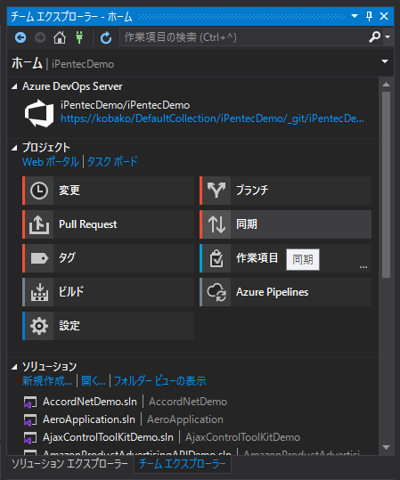
Task: Click the タグ label icon
Action: click(39, 258)
